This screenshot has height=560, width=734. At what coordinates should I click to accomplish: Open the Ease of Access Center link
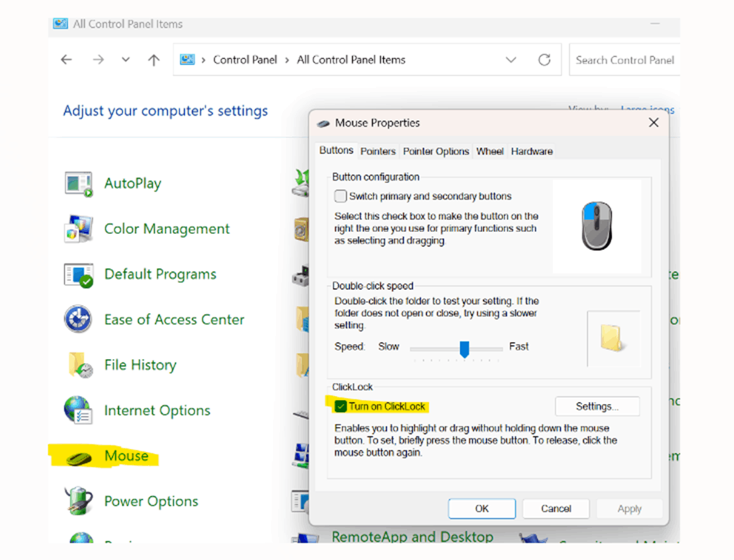point(174,319)
